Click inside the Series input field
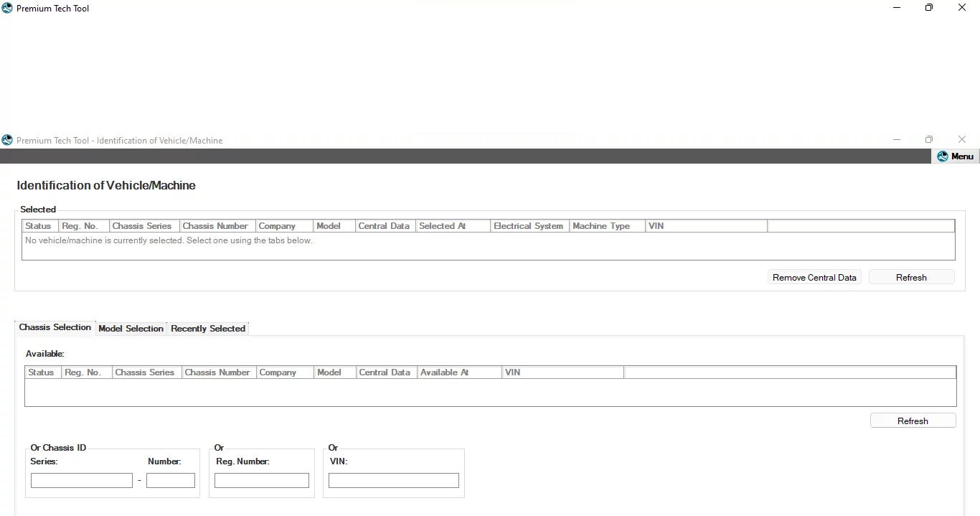 81,480
